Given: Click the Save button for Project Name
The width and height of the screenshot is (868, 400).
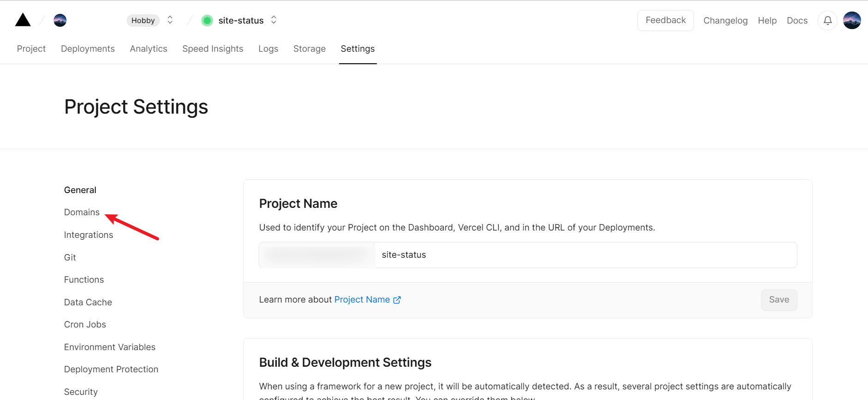Looking at the screenshot, I should click(x=779, y=300).
